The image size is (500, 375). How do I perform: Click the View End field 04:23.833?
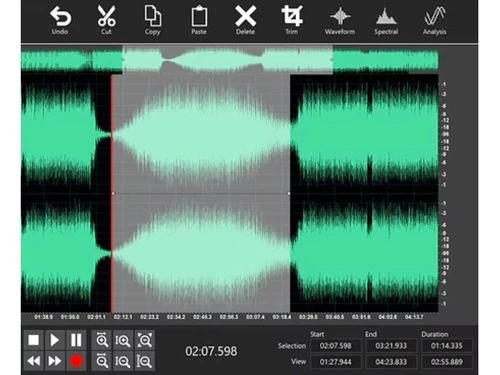[x=391, y=362]
